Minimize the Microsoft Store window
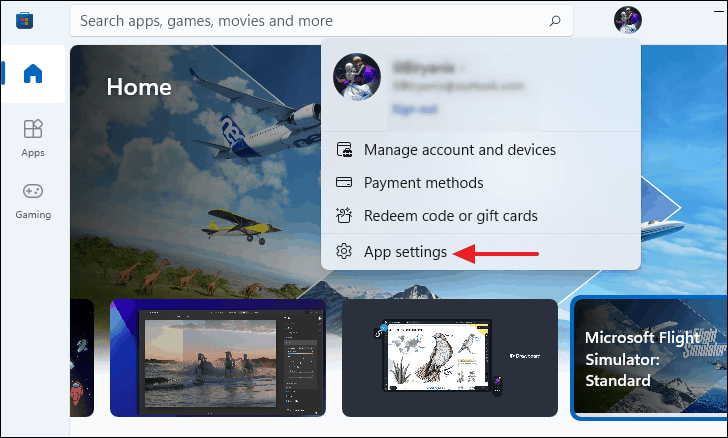Viewport: 728px width, 438px height. pos(718,11)
